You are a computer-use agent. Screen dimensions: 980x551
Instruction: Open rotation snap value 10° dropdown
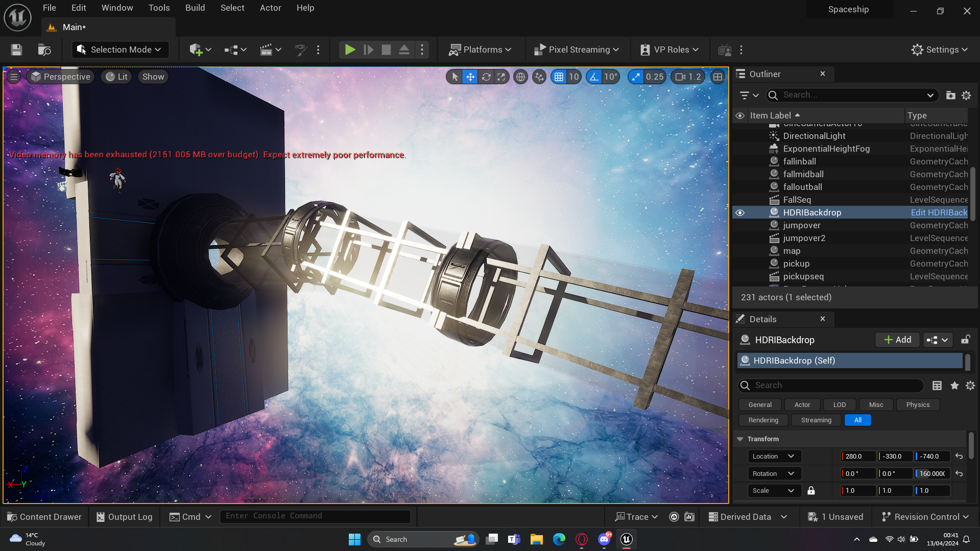(611, 77)
